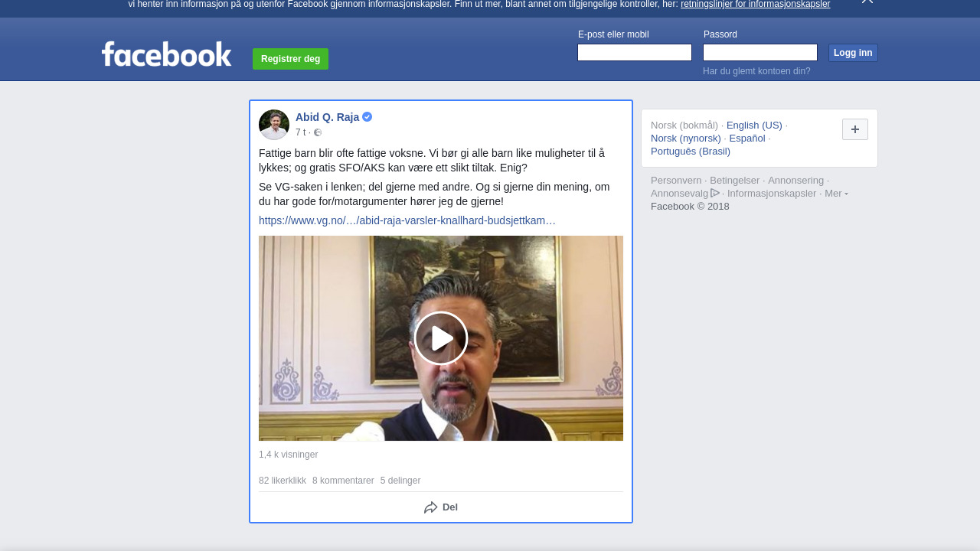980x551 pixels.
Task: Click the 1,4 k visninger text
Action: (x=288, y=455)
